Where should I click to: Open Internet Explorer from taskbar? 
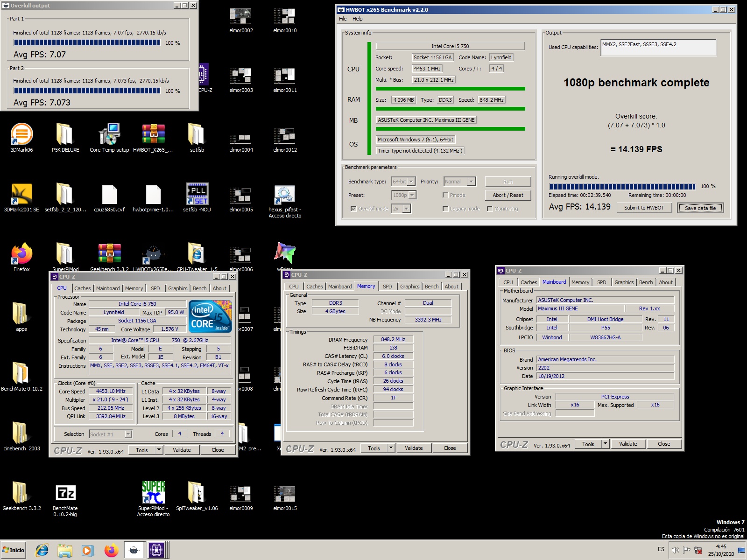click(42, 551)
